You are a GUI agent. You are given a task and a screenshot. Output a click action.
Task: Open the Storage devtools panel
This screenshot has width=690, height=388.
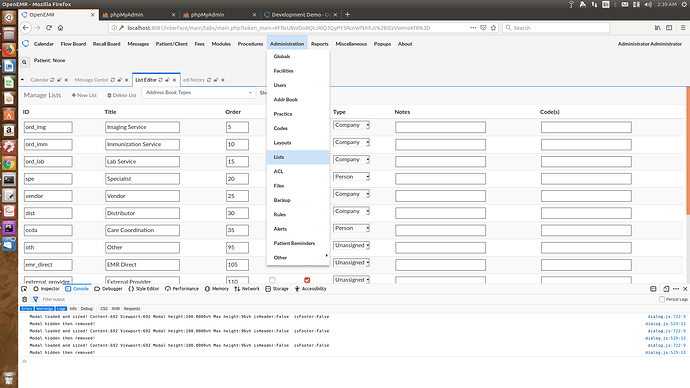click(277, 289)
